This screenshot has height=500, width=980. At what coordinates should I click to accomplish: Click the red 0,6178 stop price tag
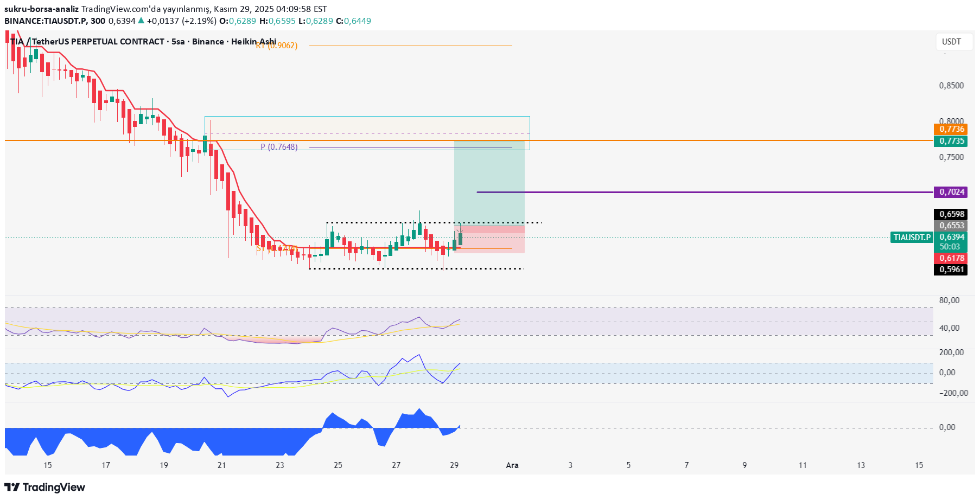pyautogui.click(x=951, y=259)
